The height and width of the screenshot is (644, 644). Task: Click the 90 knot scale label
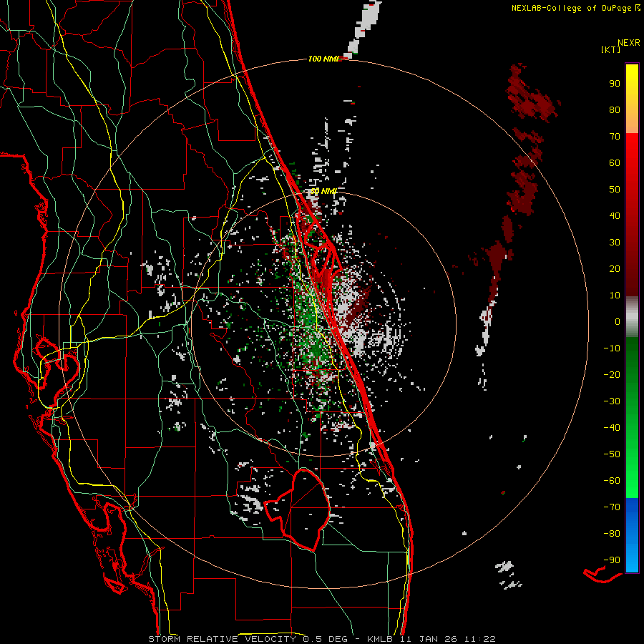615,84
